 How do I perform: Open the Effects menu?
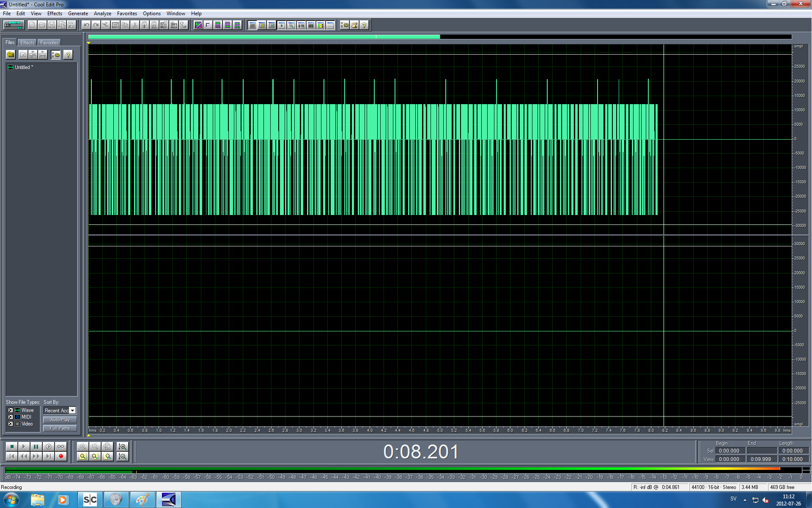coord(55,14)
